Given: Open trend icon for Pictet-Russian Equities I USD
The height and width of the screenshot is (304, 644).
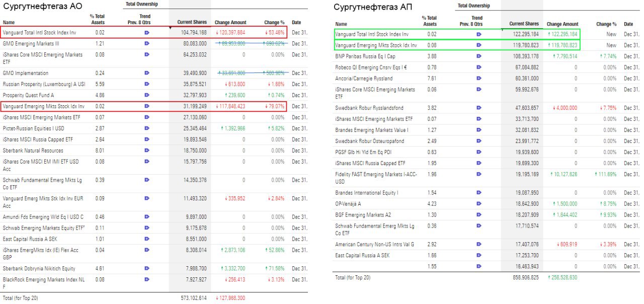Looking at the screenshot, I should point(147,128).
